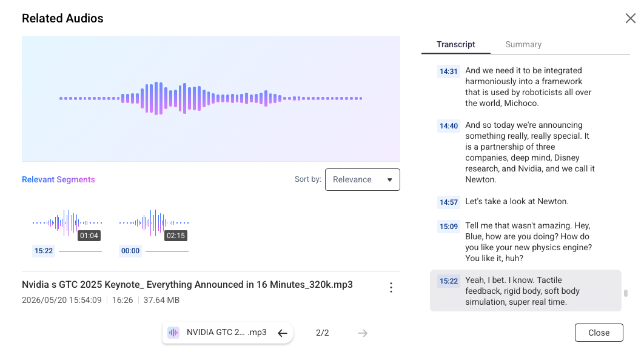This screenshot has height=352, width=644.
Task: Click the right arrow for next audio
Action: pyautogui.click(x=362, y=333)
